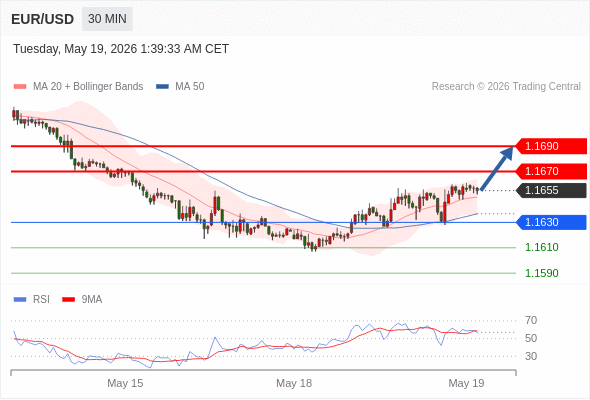Click the 1.1690 resistance price tag
The height and width of the screenshot is (400, 590).
point(550,146)
